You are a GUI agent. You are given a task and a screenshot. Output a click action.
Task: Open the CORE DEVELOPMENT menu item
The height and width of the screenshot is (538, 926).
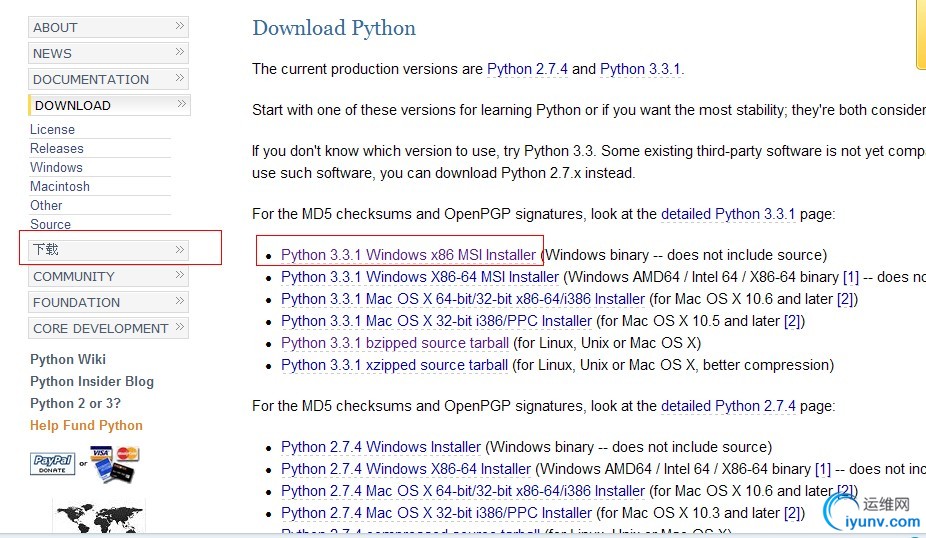click(x=108, y=328)
